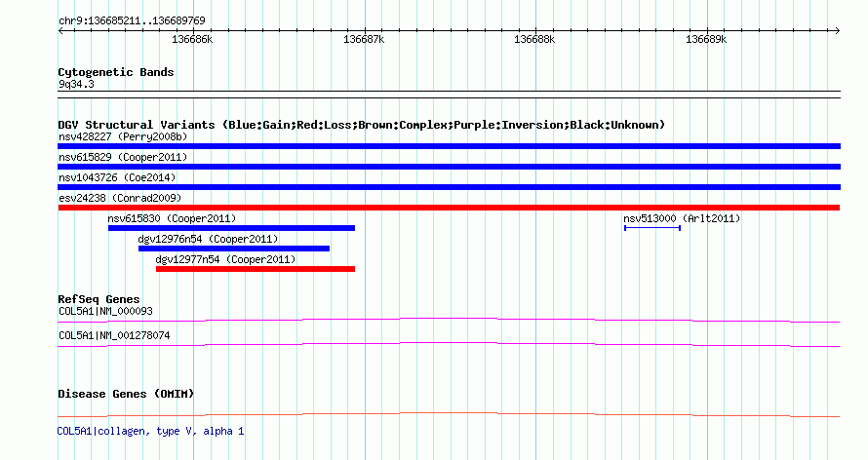Click the esv24238 (Conrad2009) label
The image size is (868, 460).
120,198
